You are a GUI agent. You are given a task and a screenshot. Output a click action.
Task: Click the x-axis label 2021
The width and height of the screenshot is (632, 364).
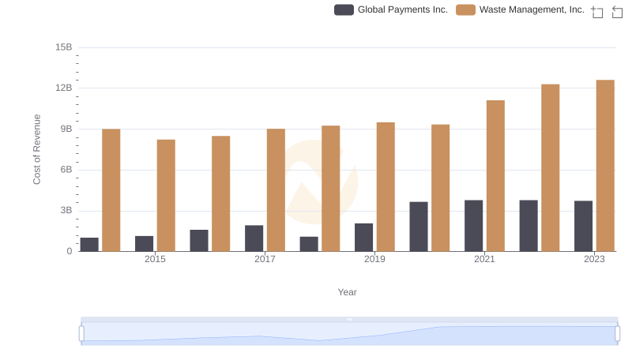tap(484, 259)
